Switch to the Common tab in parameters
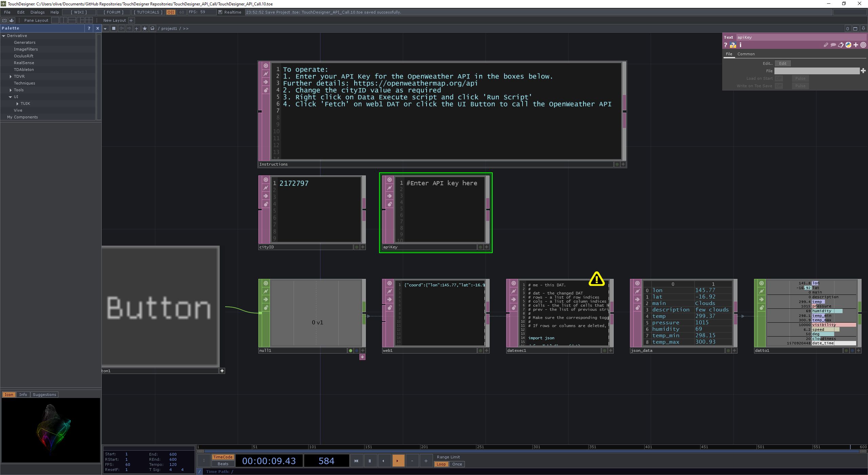 pyautogui.click(x=746, y=54)
